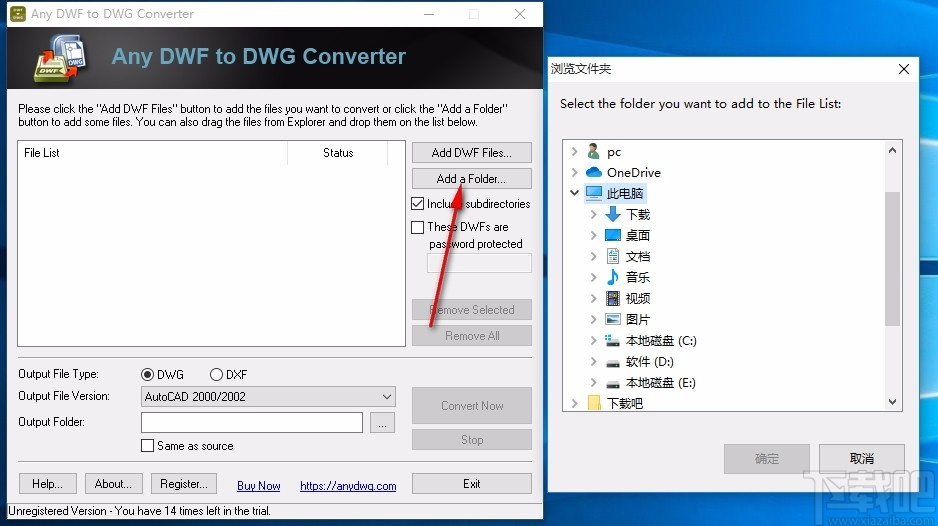Open the Buy Now link
The image size is (938, 526).
coord(258,486)
